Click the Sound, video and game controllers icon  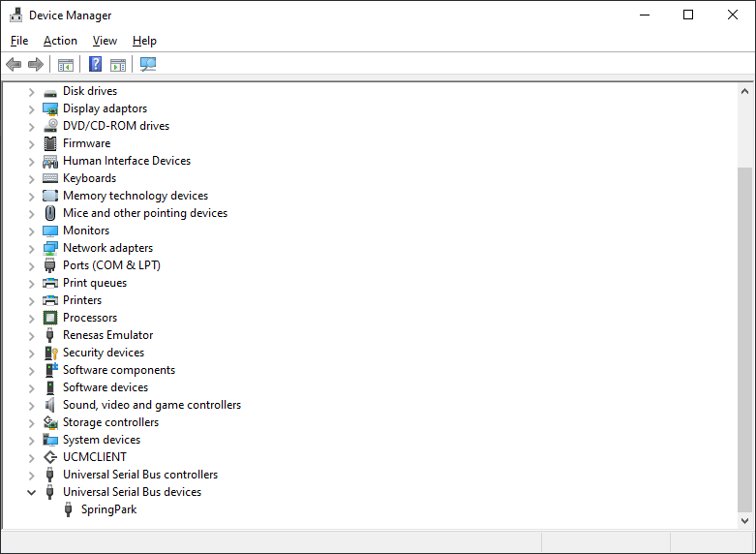49,405
